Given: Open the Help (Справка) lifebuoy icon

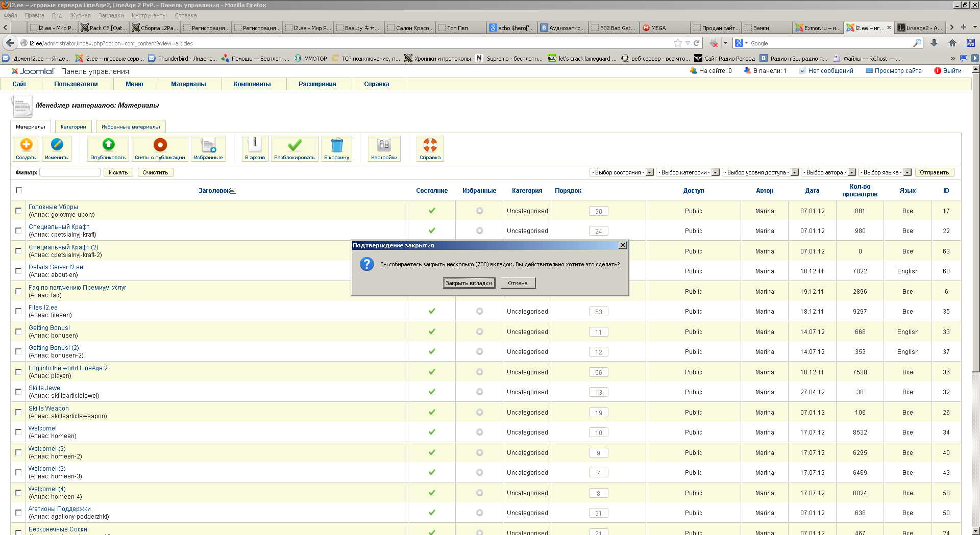Looking at the screenshot, I should [x=430, y=148].
